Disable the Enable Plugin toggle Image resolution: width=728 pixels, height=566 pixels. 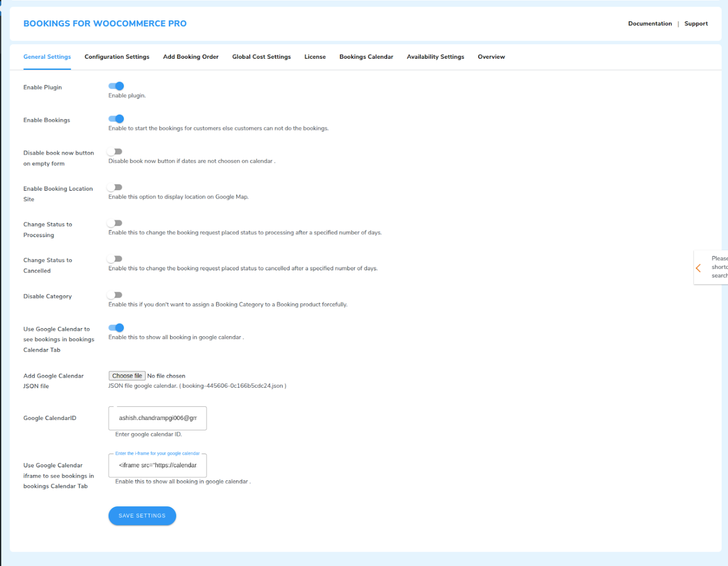click(x=116, y=86)
